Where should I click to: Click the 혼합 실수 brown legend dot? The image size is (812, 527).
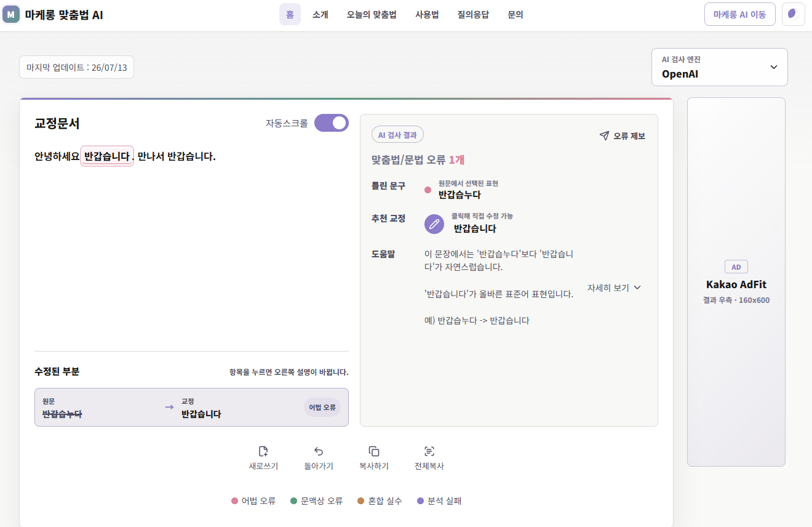(x=361, y=501)
